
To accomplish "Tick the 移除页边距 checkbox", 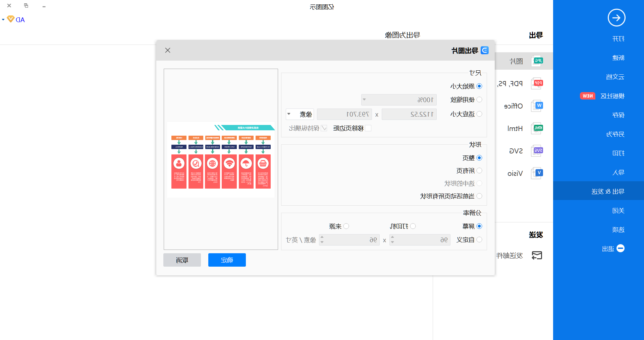I will [x=368, y=128].
